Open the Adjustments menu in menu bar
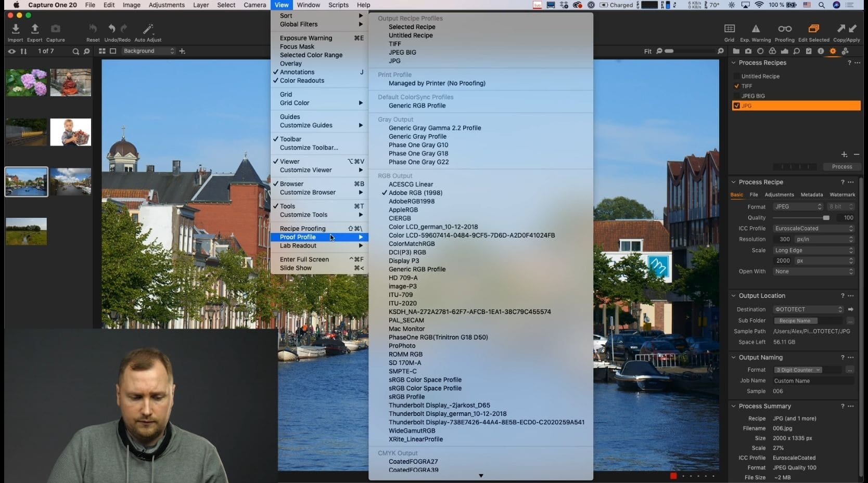Image resolution: width=868 pixels, height=483 pixels. tap(167, 5)
